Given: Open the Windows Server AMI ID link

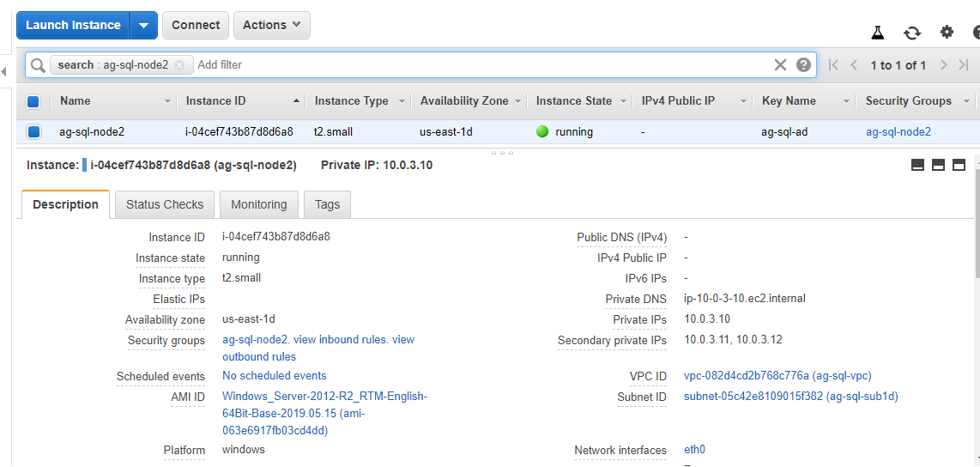Looking at the screenshot, I should click(x=325, y=413).
